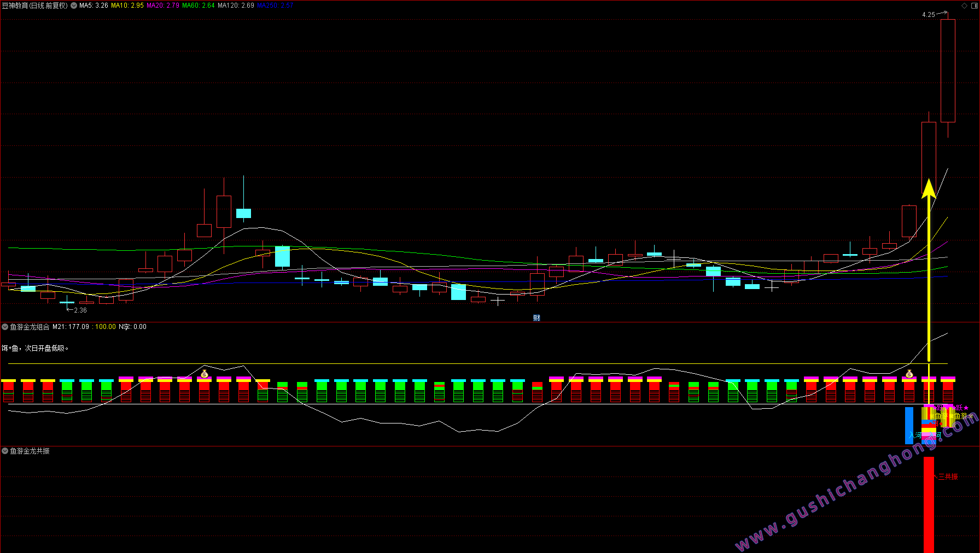This screenshot has height=553, width=980.
Task: Click the MA10: 2.95 indicator label
Action: [127, 5]
